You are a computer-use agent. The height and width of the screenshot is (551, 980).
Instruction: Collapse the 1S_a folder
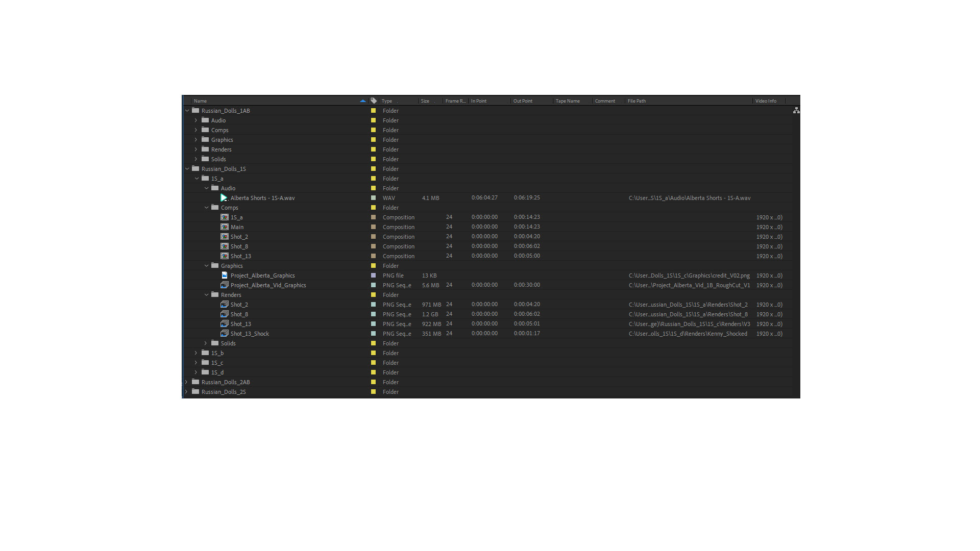pos(197,179)
